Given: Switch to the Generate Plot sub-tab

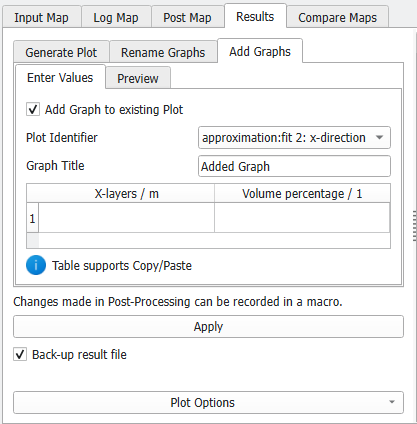Looking at the screenshot, I should tap(61, 52).
